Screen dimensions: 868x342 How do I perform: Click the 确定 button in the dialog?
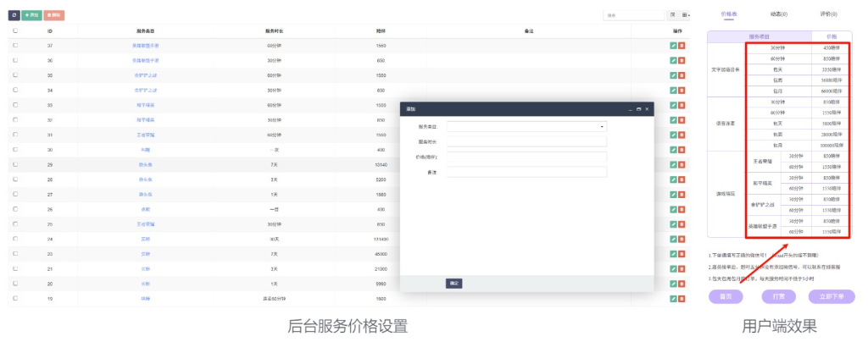click(x=453, y=284)
